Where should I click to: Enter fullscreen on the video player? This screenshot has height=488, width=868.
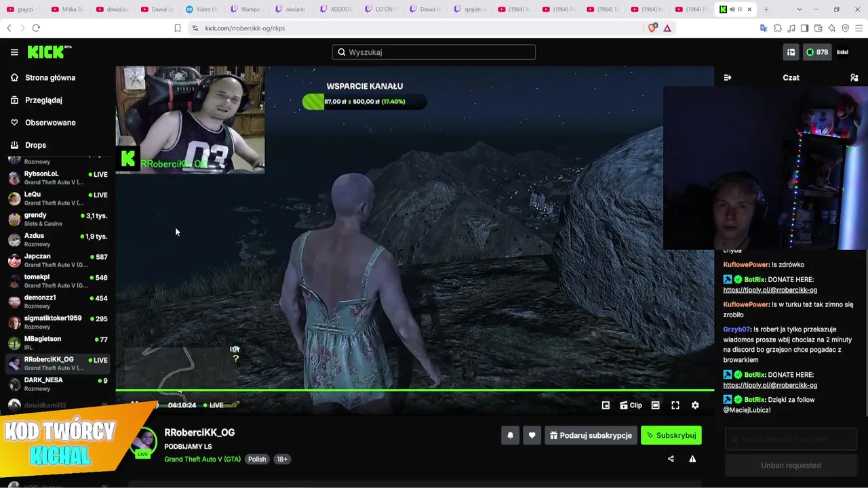[x=675, y=405]
